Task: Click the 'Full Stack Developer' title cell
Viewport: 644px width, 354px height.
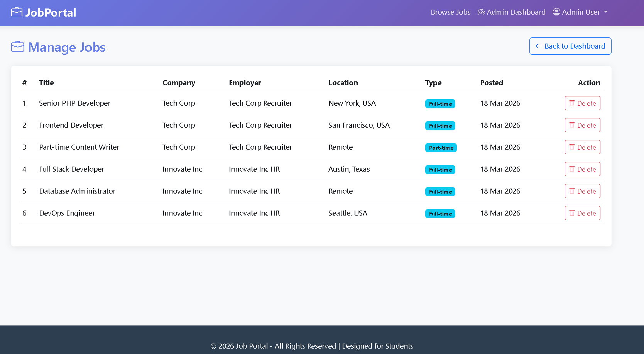Action: [x=71, y=169]
